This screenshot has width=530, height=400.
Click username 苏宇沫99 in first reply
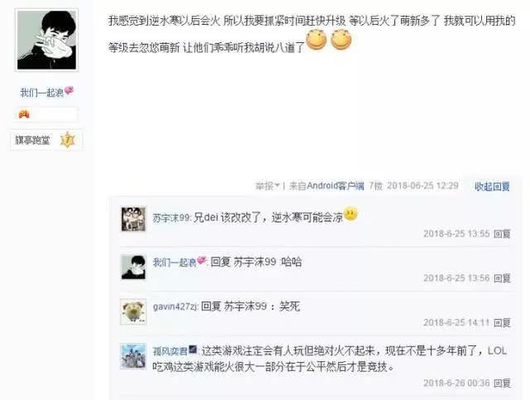(171, 218)
